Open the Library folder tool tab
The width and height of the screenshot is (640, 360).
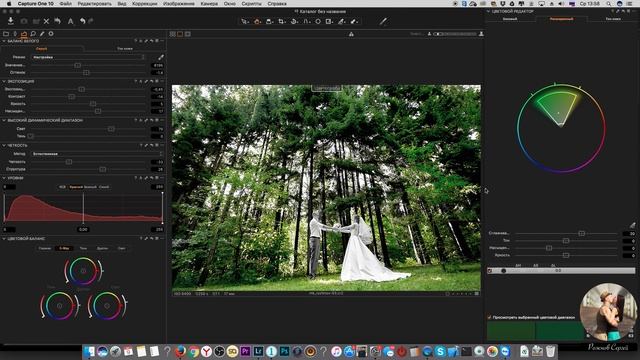6,34
